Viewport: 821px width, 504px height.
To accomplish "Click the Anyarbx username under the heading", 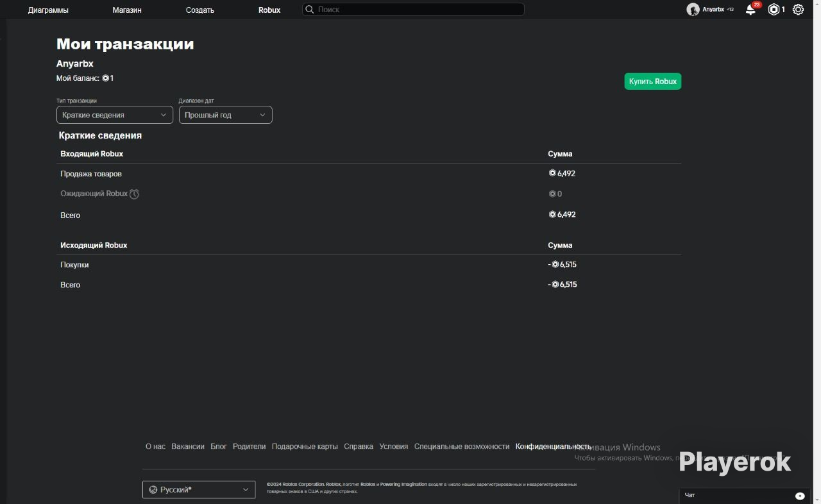I will pyautogui.click(x=75, y=63).
